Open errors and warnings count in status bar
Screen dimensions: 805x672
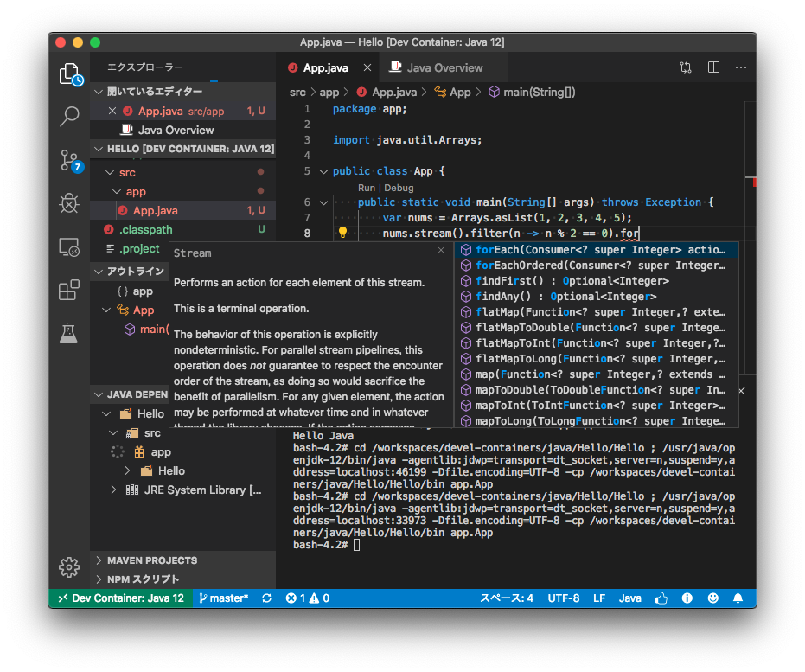pos(308,598)
